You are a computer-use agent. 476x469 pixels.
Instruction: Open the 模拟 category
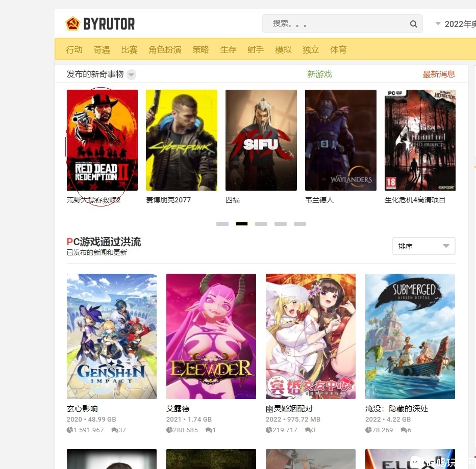283,49
